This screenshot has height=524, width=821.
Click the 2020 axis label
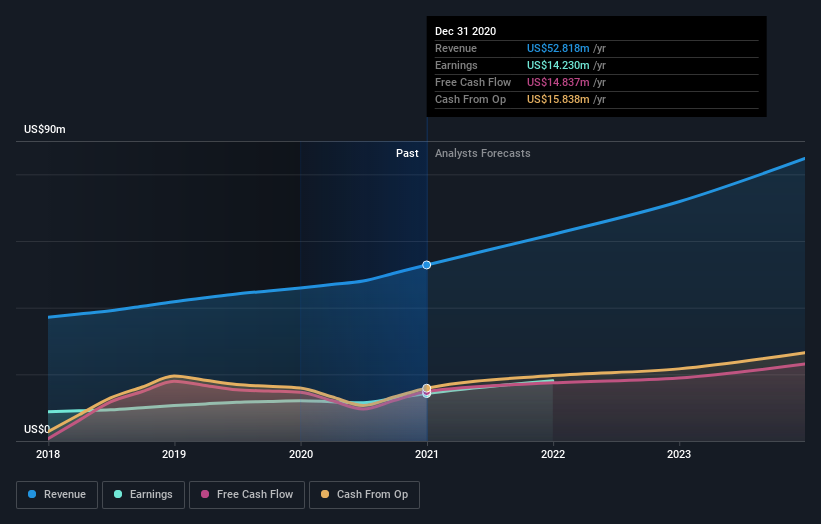click(301, 454)
